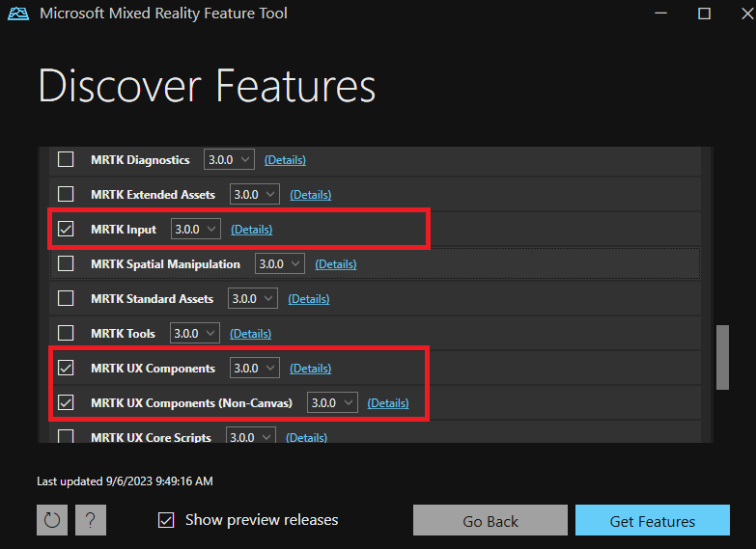Open Details for MRTK UX Components (Non-Canvas)

[388, 403]
